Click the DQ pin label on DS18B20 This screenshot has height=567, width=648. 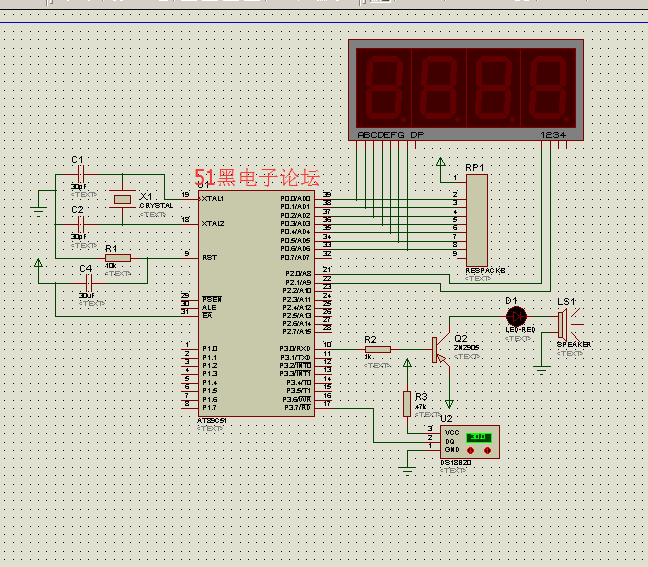(x=450, y=442)
